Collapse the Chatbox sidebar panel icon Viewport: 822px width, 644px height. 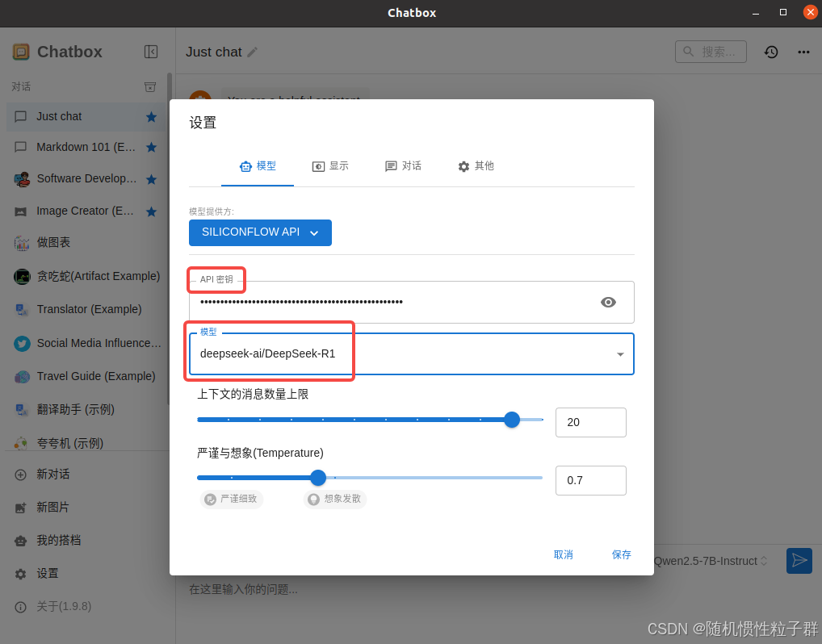[151, 52]
